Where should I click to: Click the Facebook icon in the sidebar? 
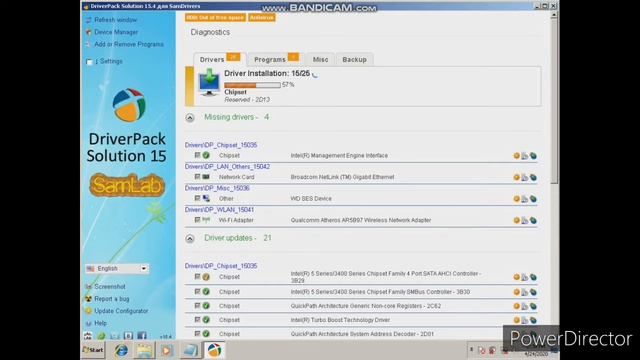pyautogui.click(x=142, y=336)
